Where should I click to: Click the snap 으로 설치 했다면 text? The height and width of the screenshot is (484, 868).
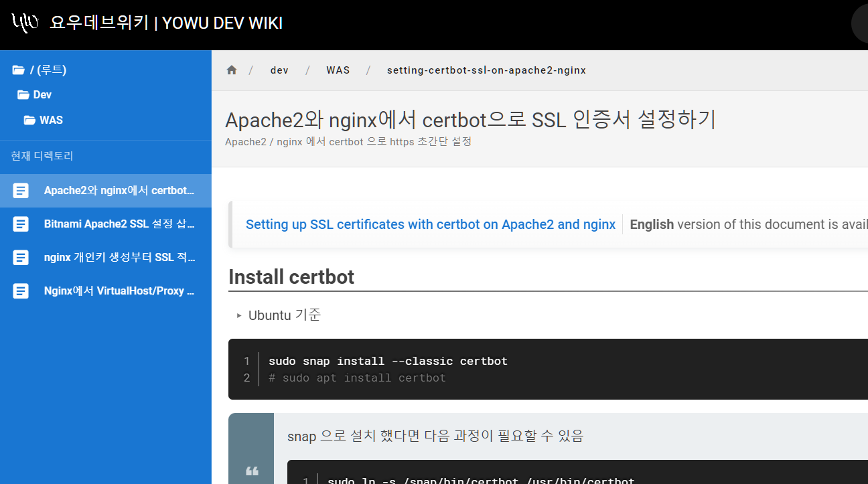435,436
